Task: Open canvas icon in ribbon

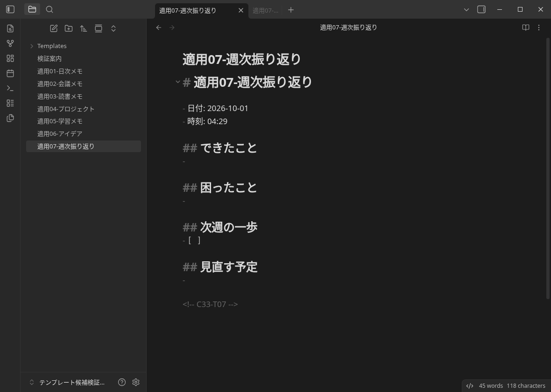Action: (x=10, y=58)
